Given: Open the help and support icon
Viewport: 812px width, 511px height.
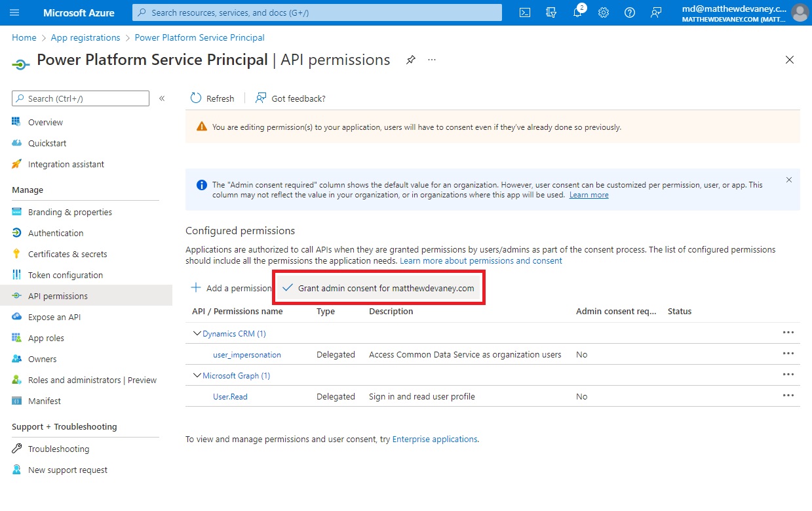Looking at the screenshot, I should click(x=630, y=12).
